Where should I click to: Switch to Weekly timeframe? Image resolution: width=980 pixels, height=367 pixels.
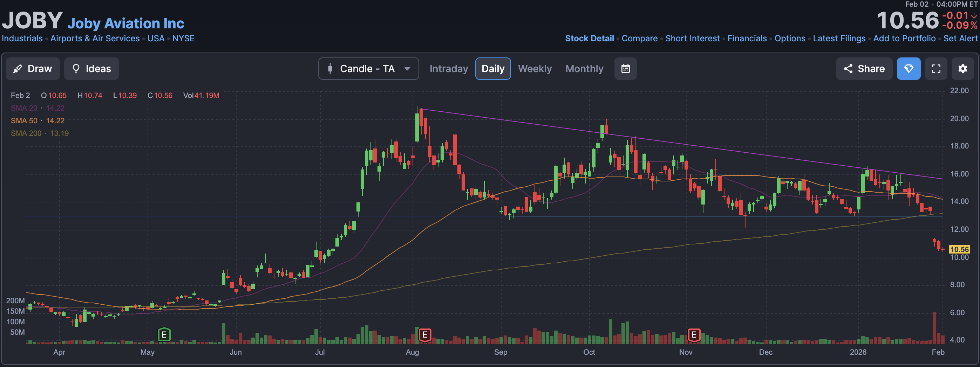535,69
